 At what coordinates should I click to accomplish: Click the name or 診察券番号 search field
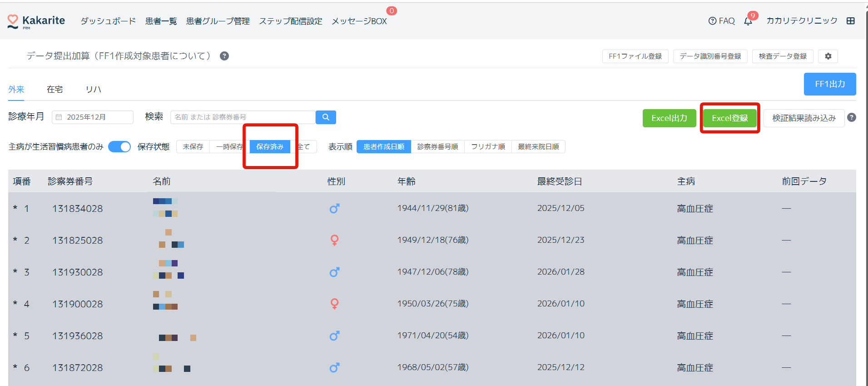pyautogui.click(x=243, y=117)
